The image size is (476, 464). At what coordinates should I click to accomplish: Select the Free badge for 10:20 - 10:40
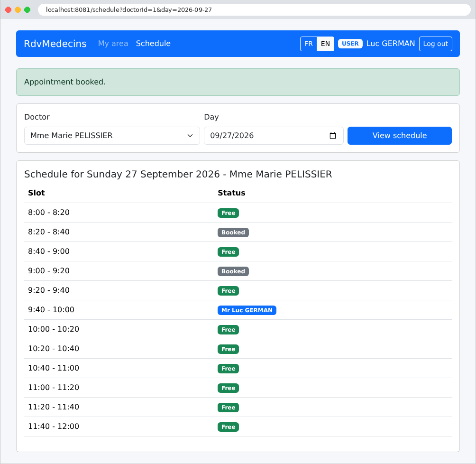229,349
